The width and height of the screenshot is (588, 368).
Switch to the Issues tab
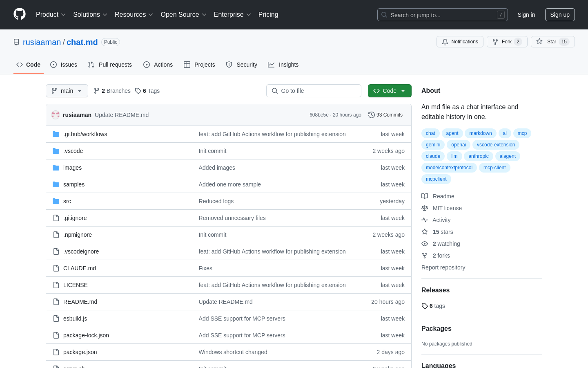pos(64,65)
